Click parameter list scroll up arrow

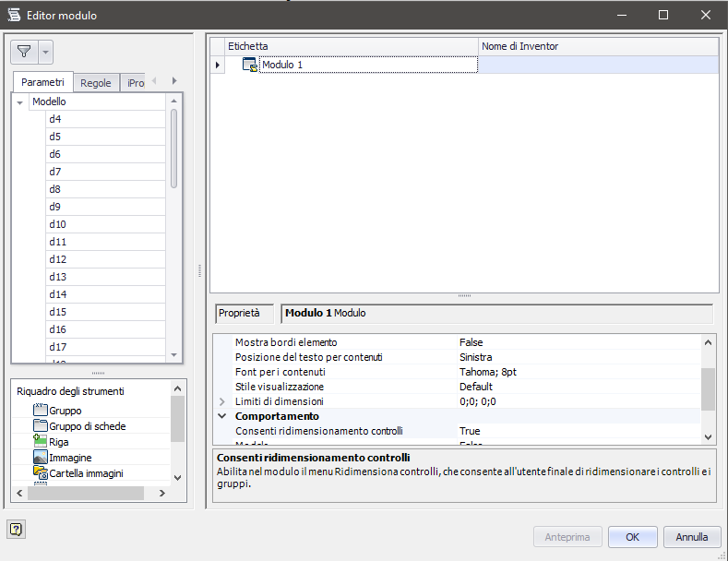pyautogui.click(x=173, y=101)
